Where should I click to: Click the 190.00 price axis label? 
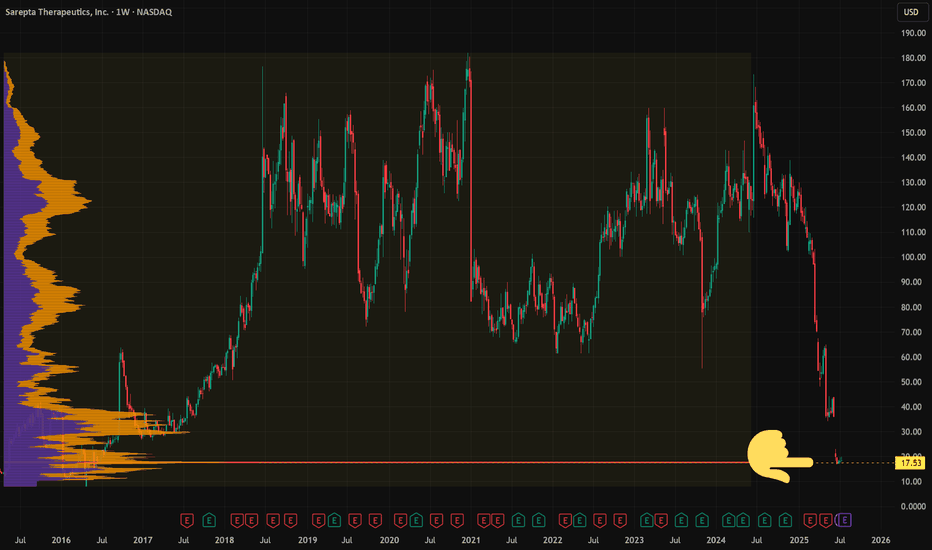(913, 33)
